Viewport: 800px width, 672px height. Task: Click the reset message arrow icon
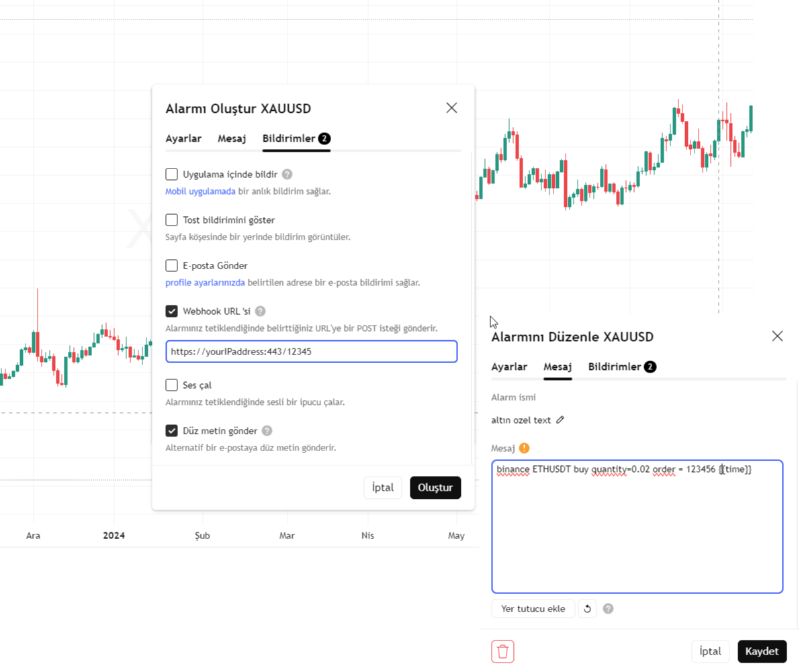tap(588, 609)
